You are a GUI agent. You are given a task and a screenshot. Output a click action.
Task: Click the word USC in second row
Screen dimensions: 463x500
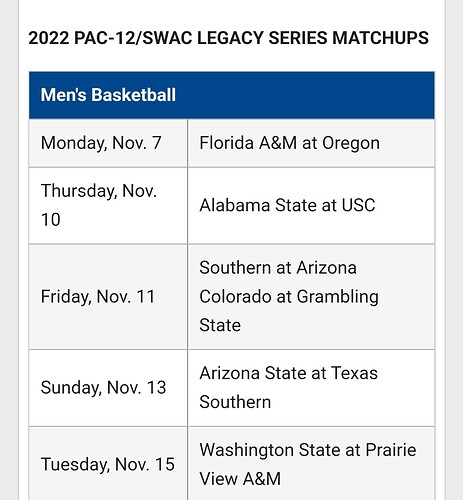[359, 205]
